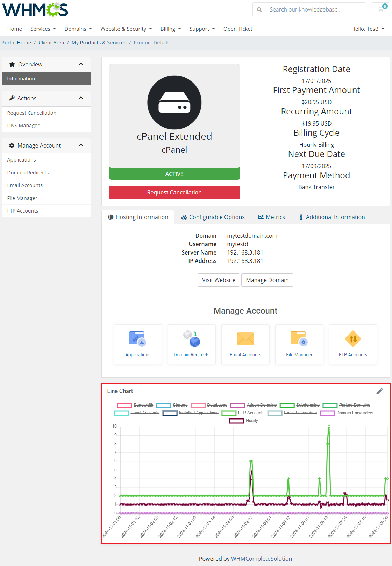The image size is (392, 566).
Task: Toggle Installed Applications series in legend
Action: click(191, 413)
